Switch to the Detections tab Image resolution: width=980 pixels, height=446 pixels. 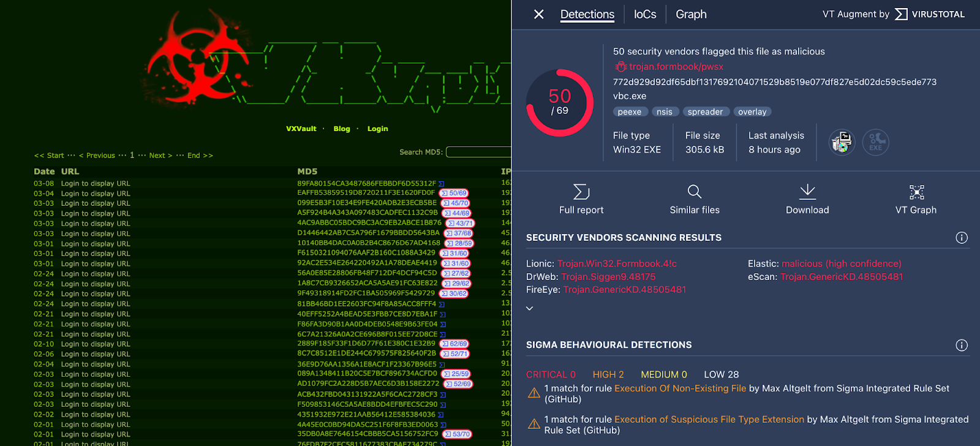tap(587, 14)
